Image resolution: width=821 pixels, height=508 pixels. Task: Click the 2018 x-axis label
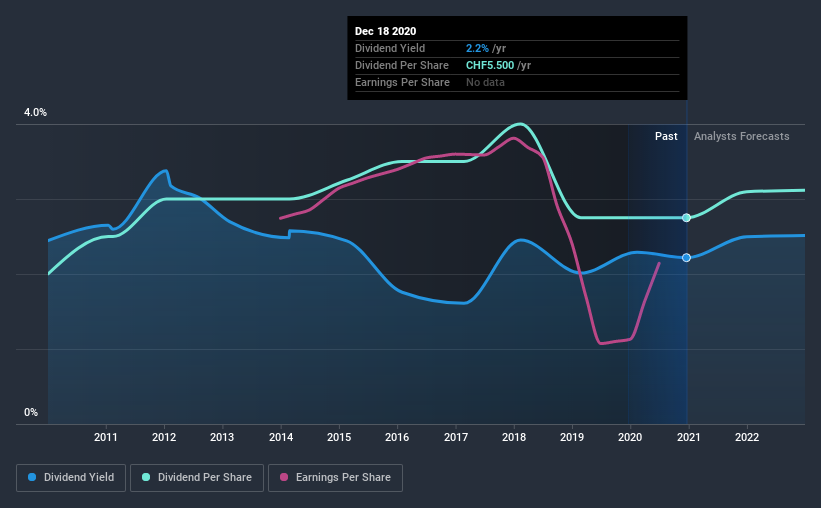coord(514,437)
